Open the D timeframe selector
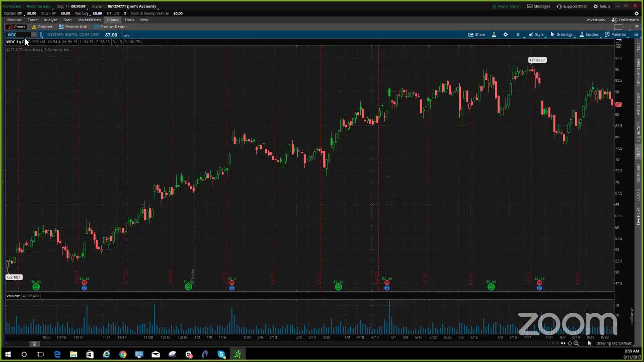This screenshot has width=644, height=362. tap(518, 35)
